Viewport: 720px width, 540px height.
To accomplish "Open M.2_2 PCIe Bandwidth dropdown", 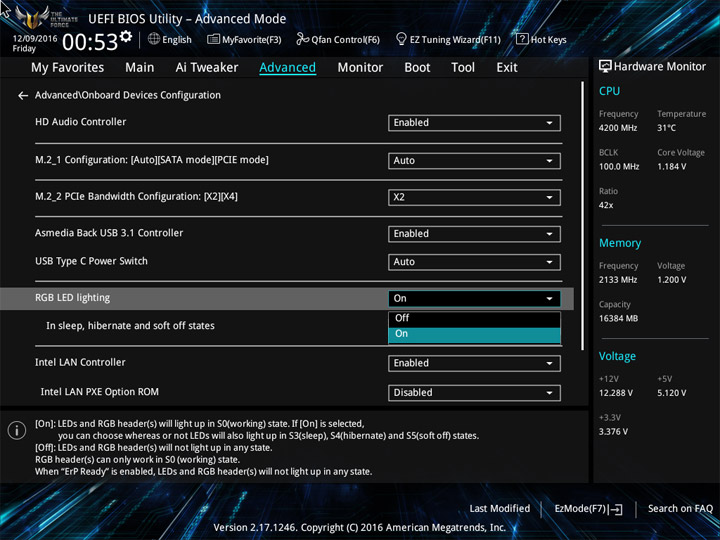I will point(474,197).
